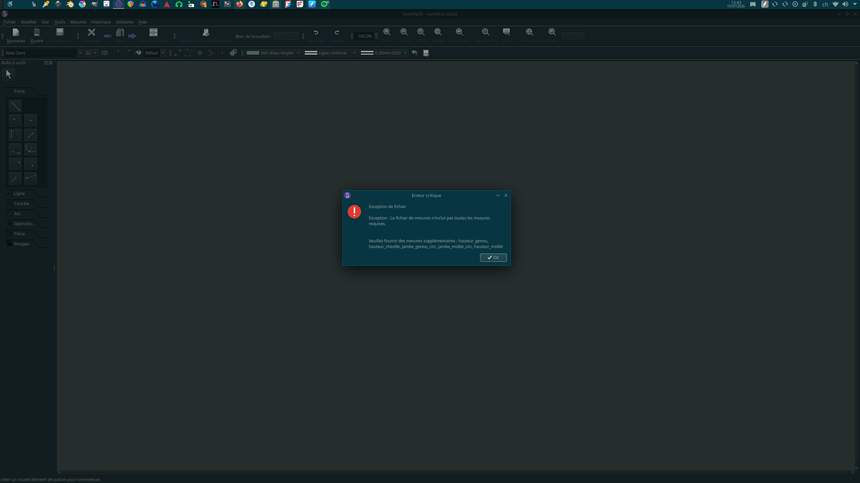Click OK in the Erreur critique dialog
The width and height of the screenshot is (860, 483).
493,257
